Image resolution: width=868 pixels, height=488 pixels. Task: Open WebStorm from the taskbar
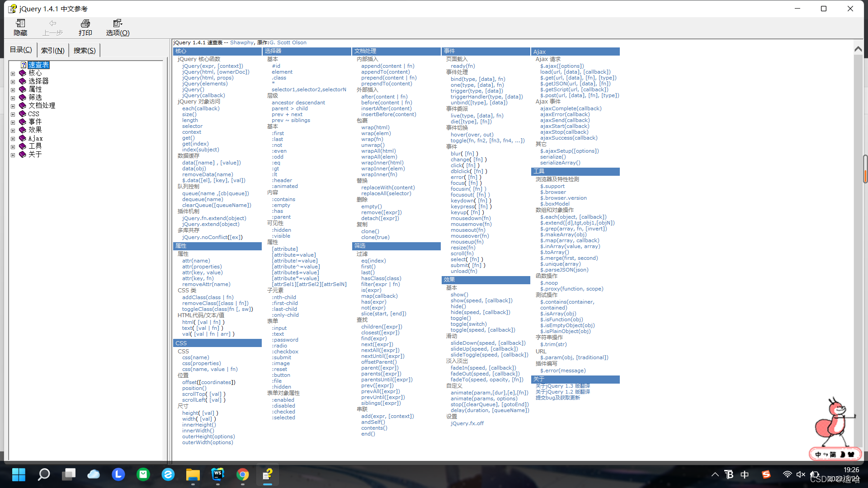(218, 474)
